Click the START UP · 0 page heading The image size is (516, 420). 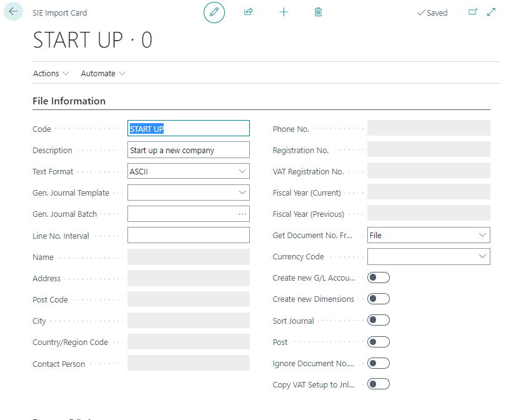tap(92, 40)
